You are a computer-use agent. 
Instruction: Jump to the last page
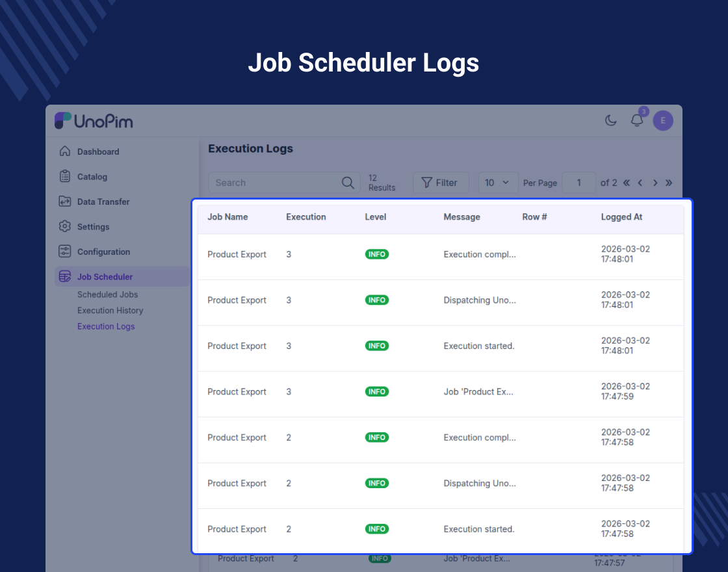[669, 183]
